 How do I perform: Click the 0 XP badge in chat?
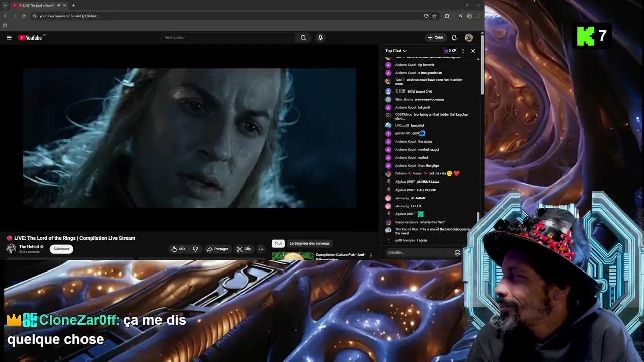pos(450,51)
